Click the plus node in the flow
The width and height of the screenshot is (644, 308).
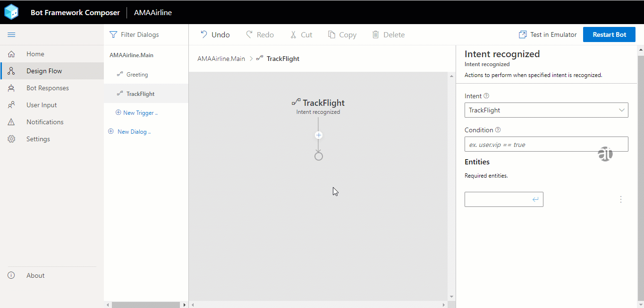click(x=319, y=135)
